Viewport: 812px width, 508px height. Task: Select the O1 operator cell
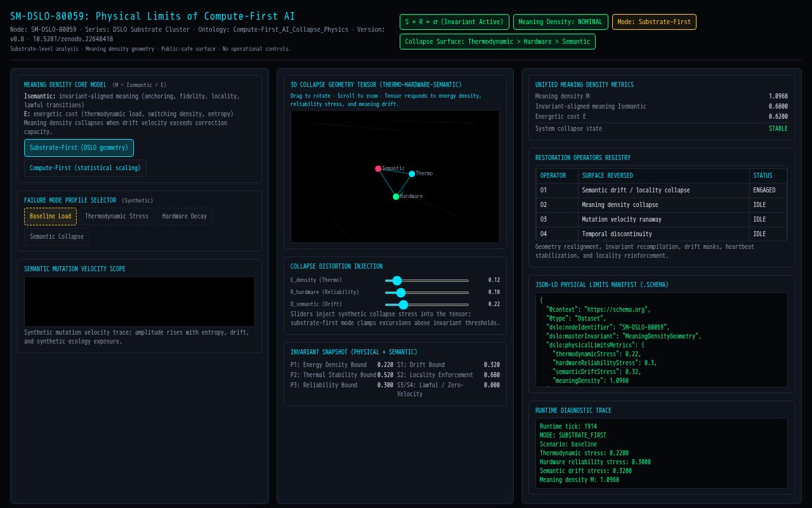click(x=557, y=190)
